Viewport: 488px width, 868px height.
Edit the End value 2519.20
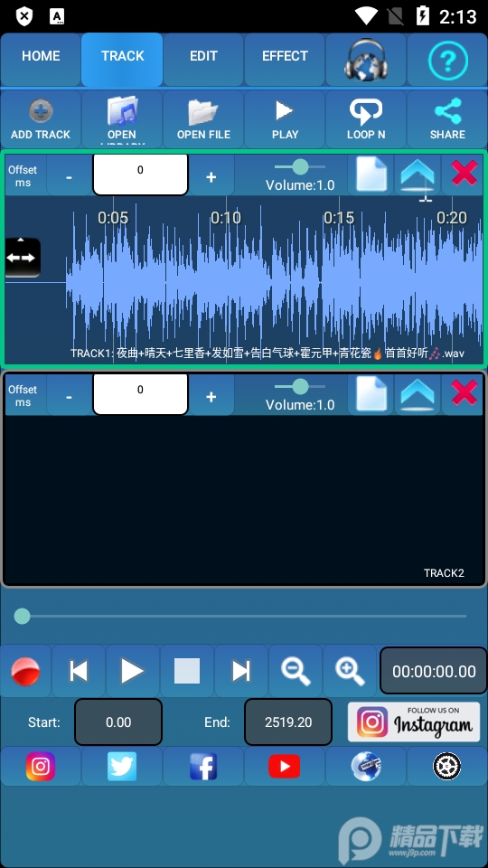[288, 722]
